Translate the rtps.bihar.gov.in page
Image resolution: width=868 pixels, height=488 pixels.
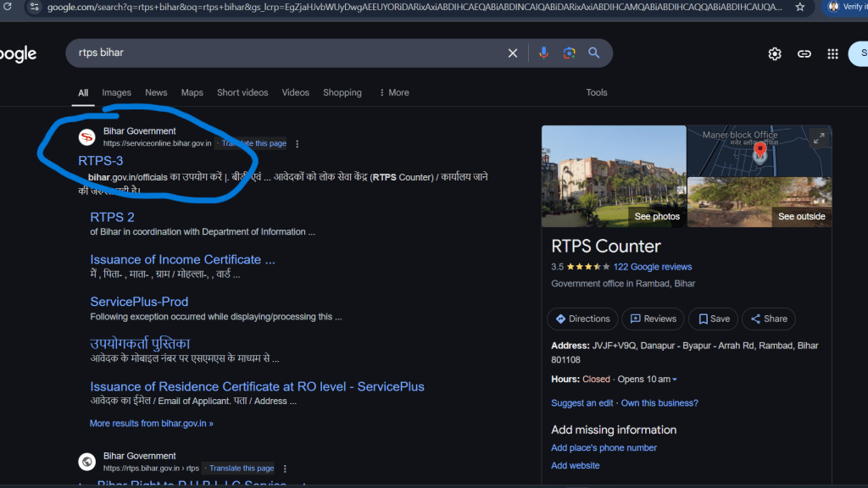coord(242,468)
